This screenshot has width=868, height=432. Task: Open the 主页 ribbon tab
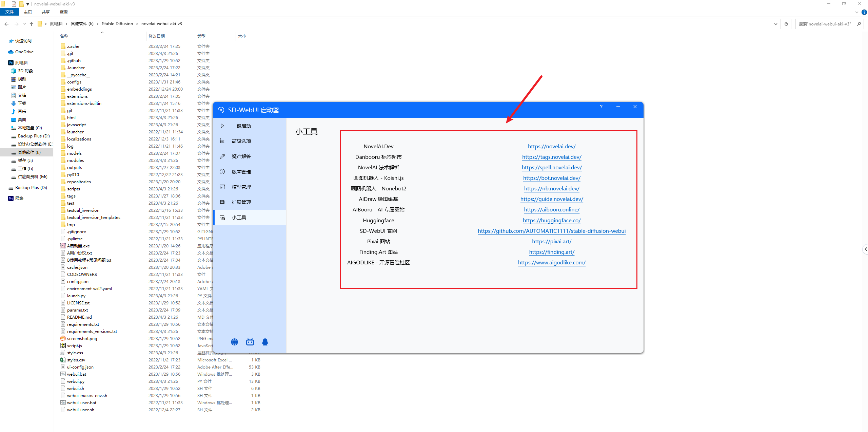(x=28, y=12)
